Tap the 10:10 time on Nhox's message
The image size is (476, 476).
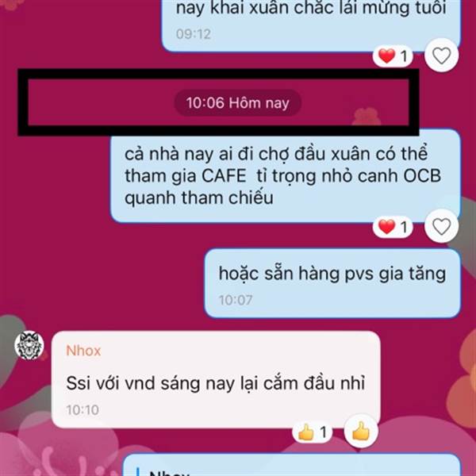pos(83,410)
